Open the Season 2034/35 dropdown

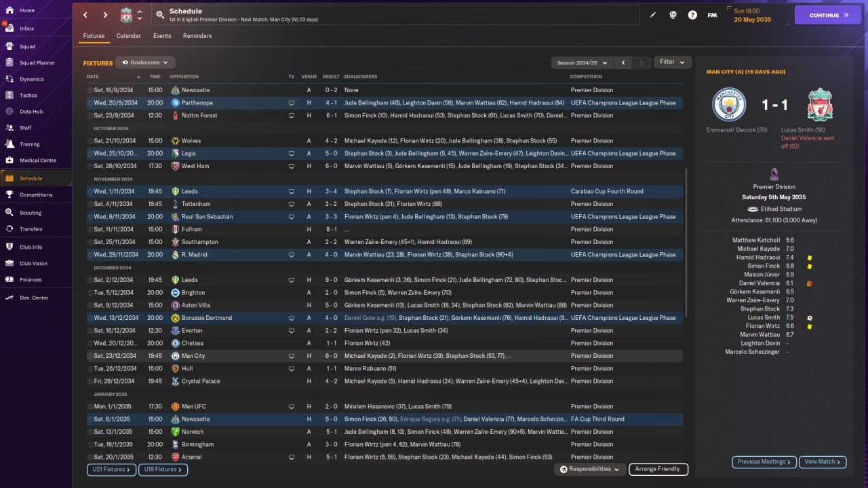tap(582, 62)
